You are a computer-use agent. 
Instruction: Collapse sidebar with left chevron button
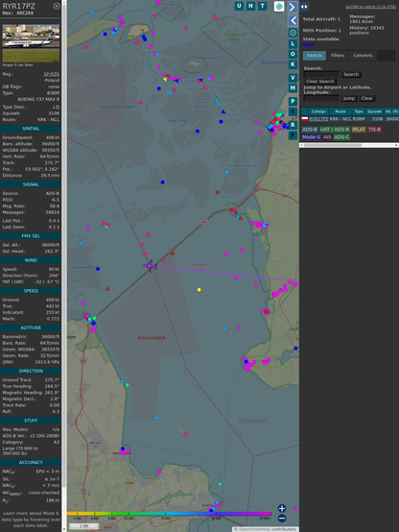point(293,21)
